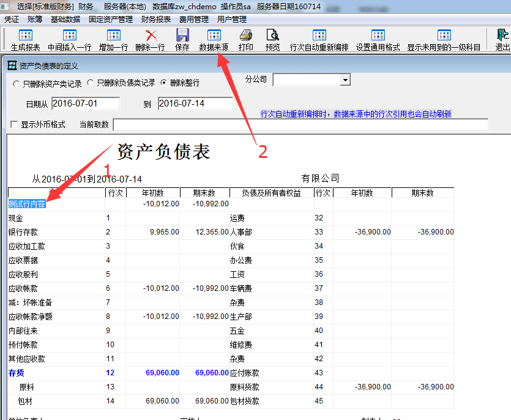The width and height of the screenshot is (511, 420).
Task: Choose the 删除整行 radio option
Action: coord(163,83)
